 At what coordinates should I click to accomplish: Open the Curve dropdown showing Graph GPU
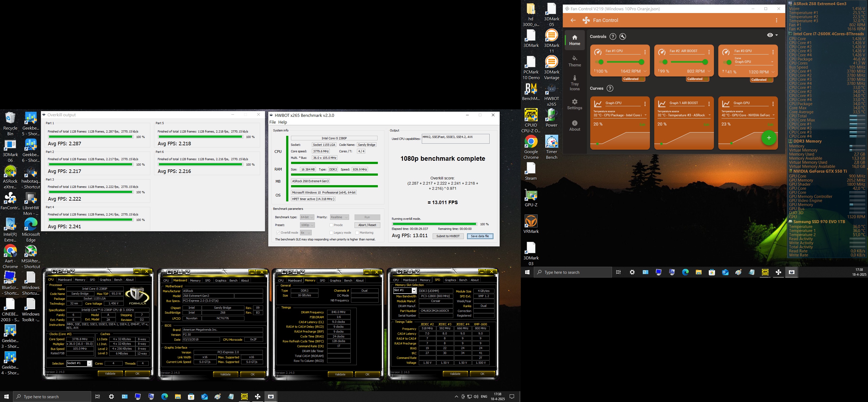[x=754, y=62]
